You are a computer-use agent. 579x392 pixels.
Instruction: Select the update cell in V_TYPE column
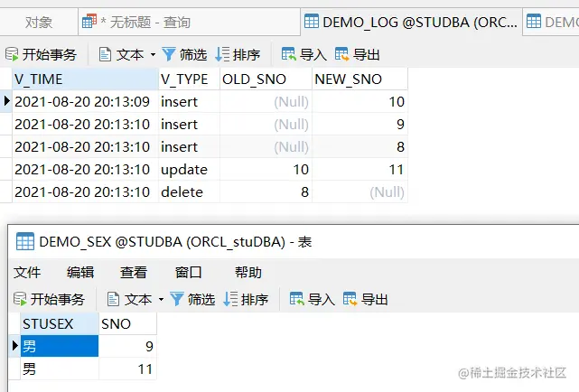pos(189,170)
